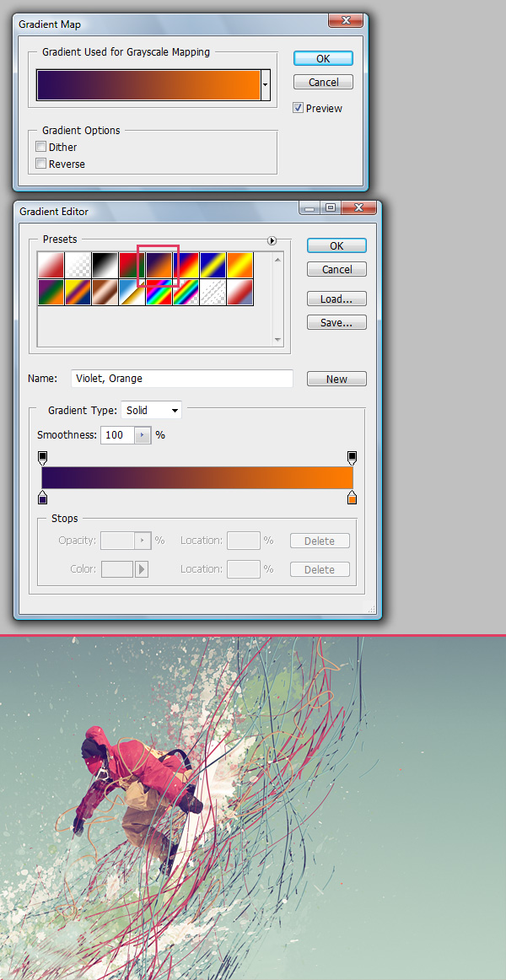Click the color stop Location field
The height and width of the screenshot is (980, 506).
pyautogui.click(x=244, y=568)
